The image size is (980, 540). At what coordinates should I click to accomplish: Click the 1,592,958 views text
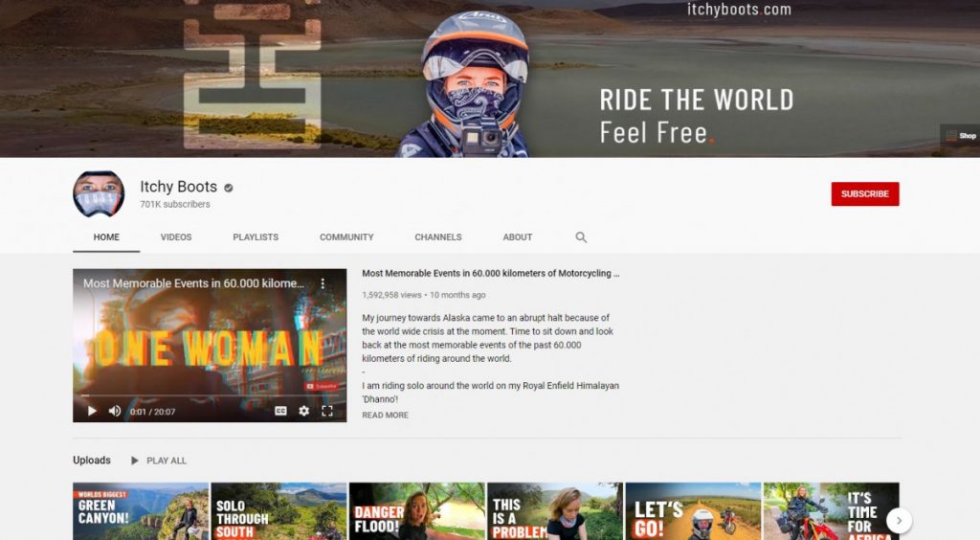391,295
